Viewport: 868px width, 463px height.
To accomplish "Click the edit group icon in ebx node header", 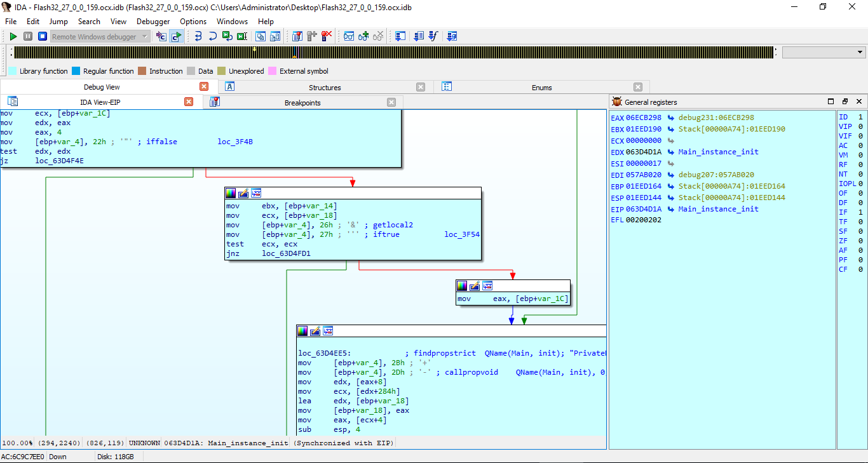I will point(243,193).
